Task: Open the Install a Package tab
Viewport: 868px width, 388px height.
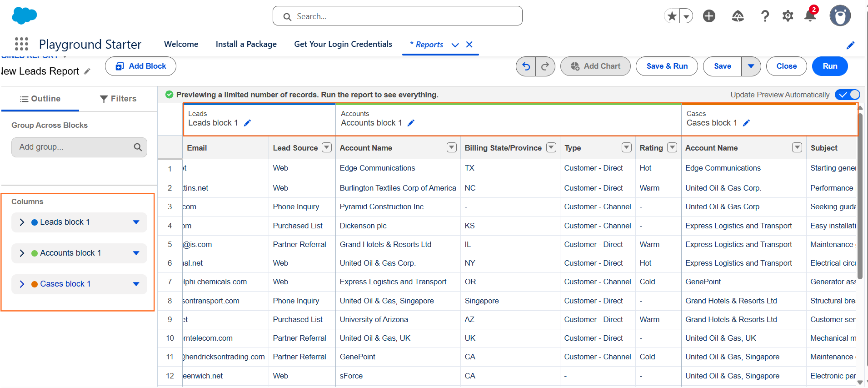Action: tap(246, 44)
